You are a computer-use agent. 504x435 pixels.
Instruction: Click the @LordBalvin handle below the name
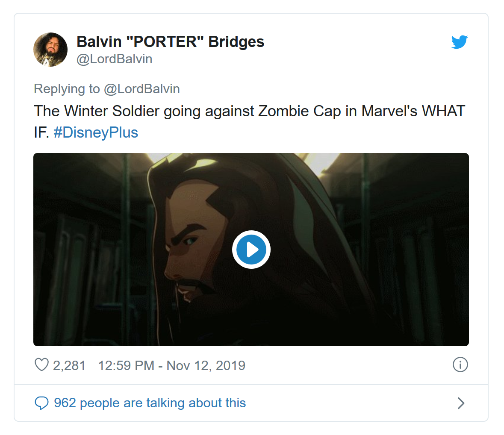point(114,59)
